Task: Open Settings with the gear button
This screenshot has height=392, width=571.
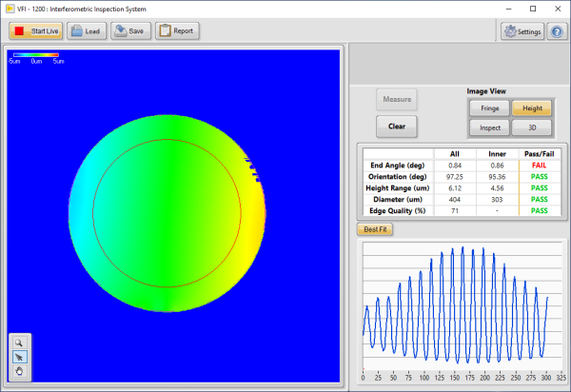Action: point(522,31)
